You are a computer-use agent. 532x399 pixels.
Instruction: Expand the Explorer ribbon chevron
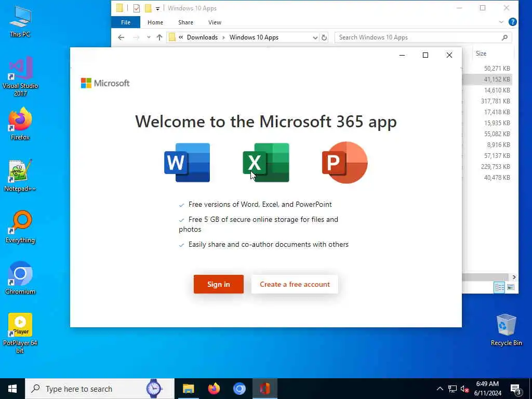point(501,22)
